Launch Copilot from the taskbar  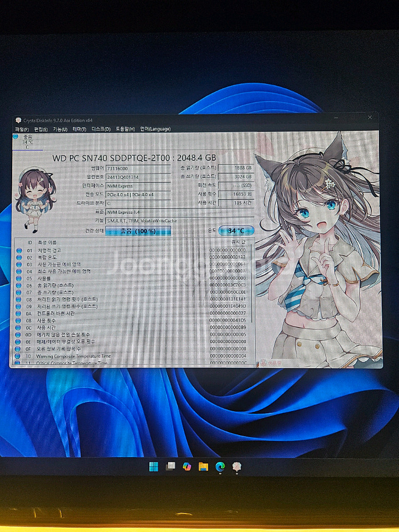(187, 467)
